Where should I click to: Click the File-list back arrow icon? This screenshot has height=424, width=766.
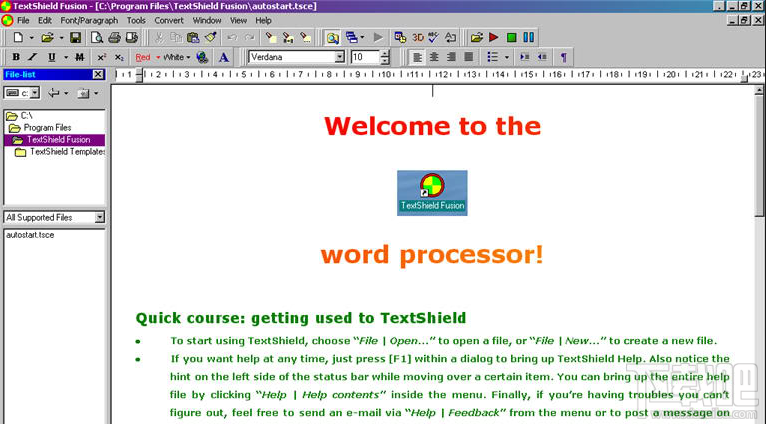(53, 93)
